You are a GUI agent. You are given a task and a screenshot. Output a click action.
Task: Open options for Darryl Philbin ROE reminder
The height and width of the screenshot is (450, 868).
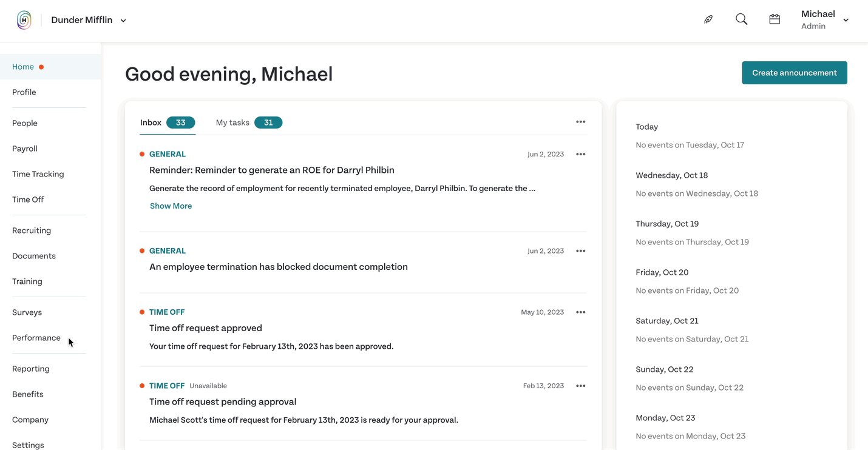point(581,154)
